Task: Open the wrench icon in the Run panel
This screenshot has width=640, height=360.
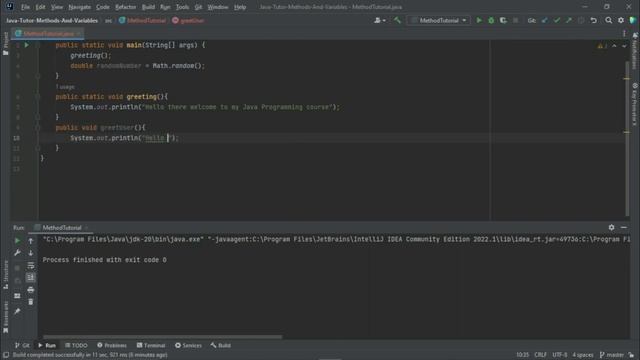Action: click(x=17, y=253)
